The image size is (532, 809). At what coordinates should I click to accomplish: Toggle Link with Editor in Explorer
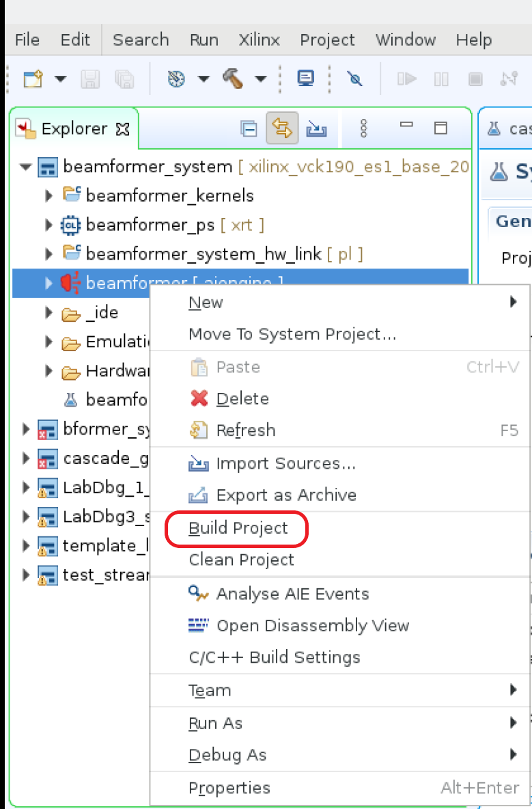pyautogui.click(x=282, y=128)
